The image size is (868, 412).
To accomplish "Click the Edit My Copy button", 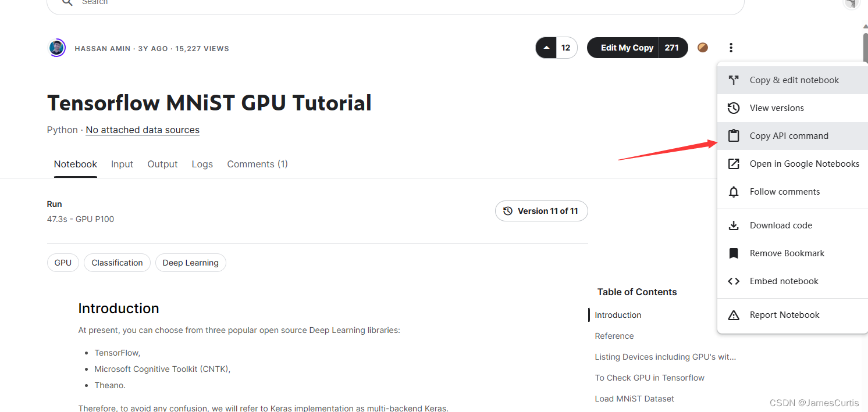I will pos(622,48).
